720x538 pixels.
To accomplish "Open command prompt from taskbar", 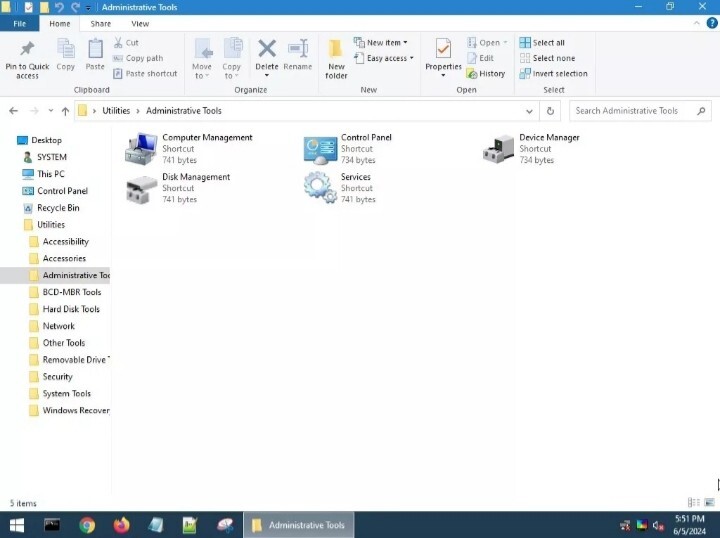I will click(52, 525).
